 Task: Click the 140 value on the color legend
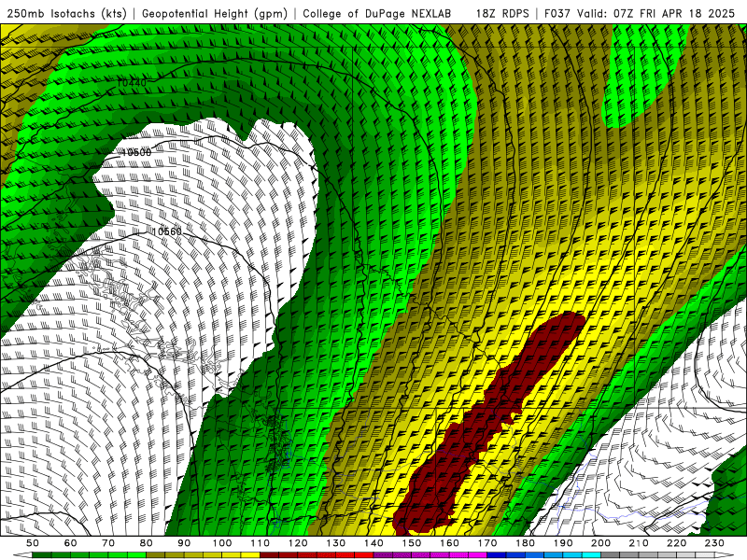[373, 543]
